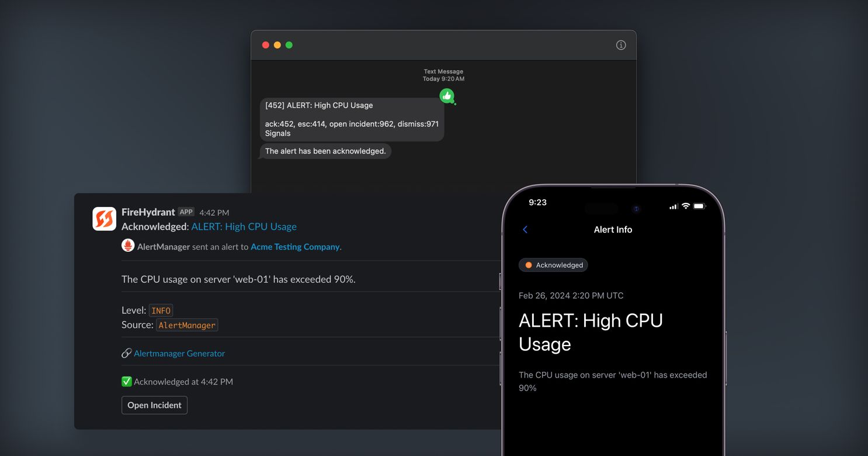Click the red close button of Messages window
The width and height of the screenshot is (868, 456).
(x=266, y=45)
